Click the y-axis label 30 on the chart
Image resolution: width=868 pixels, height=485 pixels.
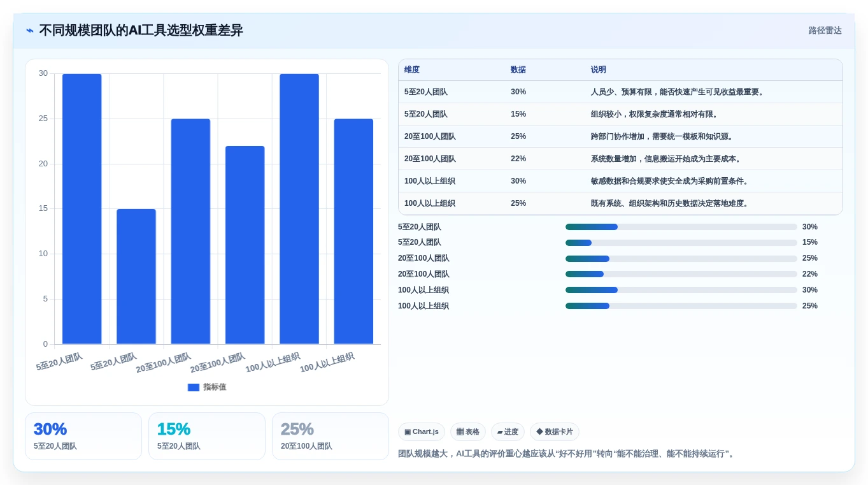pyautogui.click(x=43, y=73)
